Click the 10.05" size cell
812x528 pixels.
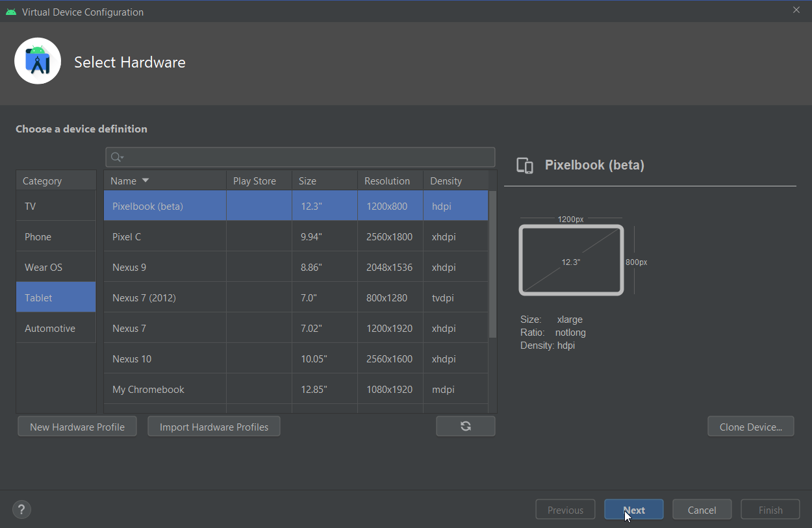click(325, 358)
